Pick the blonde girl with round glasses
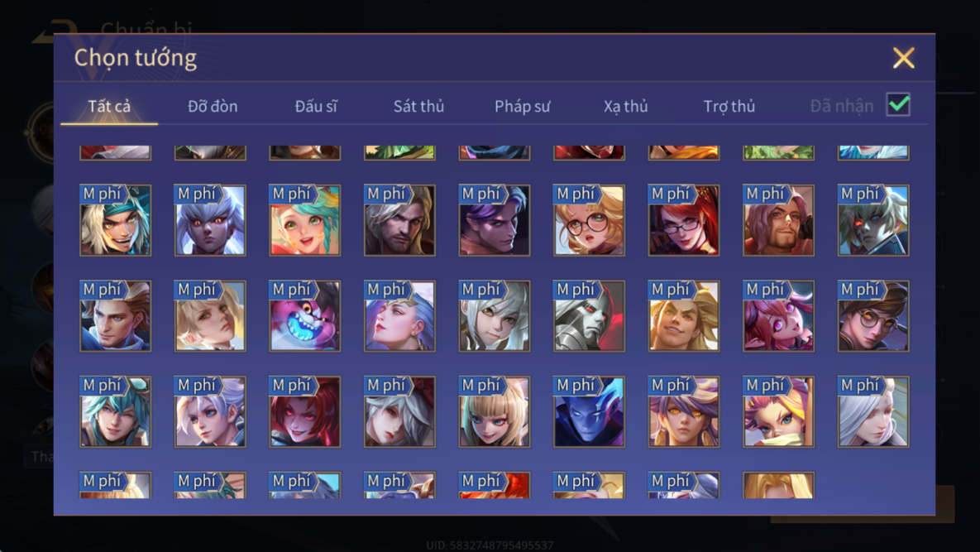This screenshot has height=552, width=980. pyautogui.click(x=589, y=220)
